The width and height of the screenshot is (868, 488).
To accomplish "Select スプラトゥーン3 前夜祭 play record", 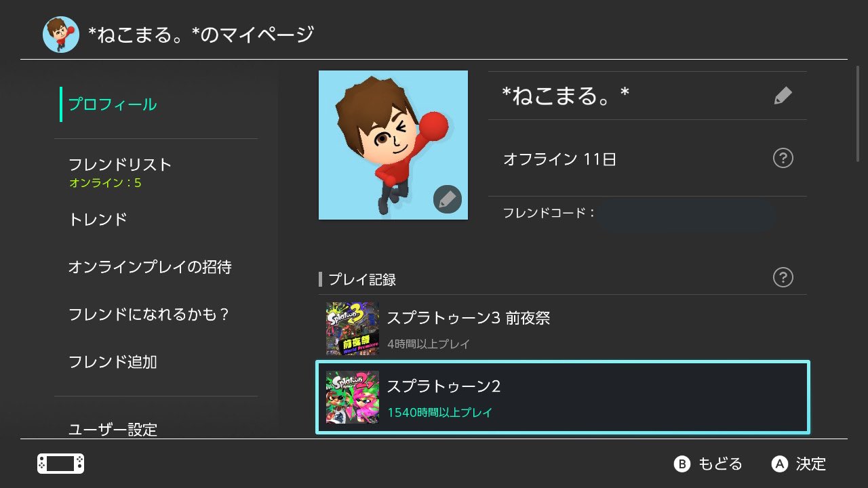I will pos(563,329).
